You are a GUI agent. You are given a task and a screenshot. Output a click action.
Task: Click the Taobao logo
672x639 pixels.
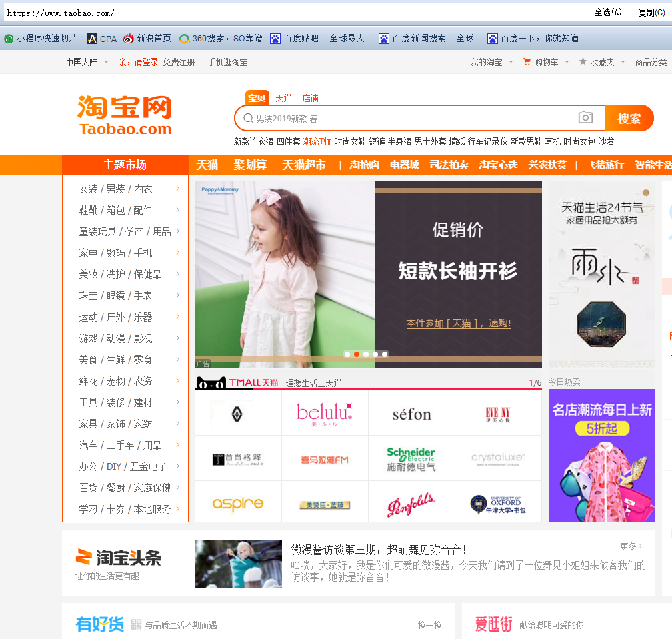tap(125, 115)
